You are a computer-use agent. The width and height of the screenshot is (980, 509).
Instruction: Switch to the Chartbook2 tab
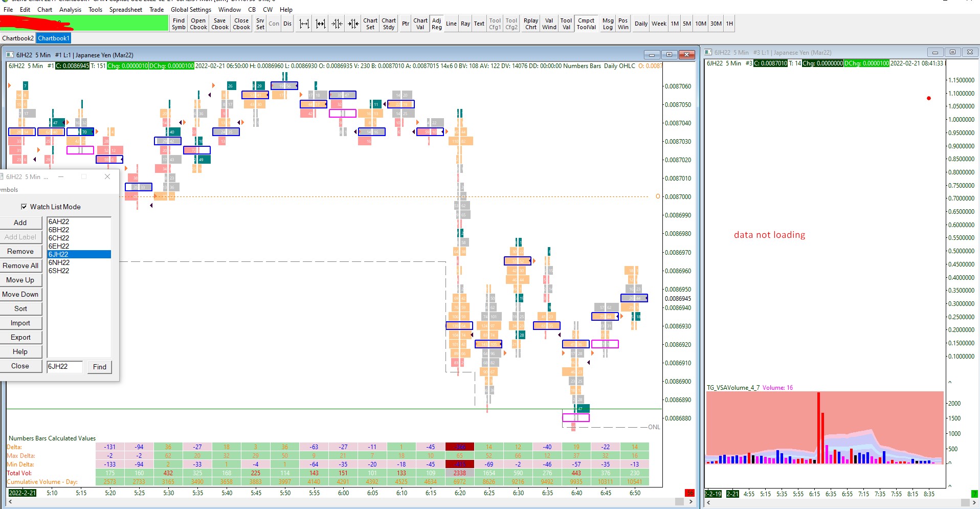(18, 38)
